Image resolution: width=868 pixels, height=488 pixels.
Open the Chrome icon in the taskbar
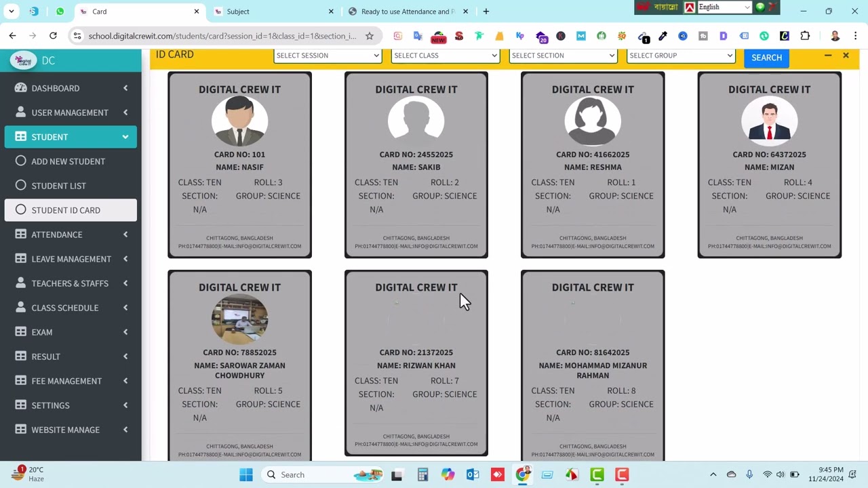522,474
